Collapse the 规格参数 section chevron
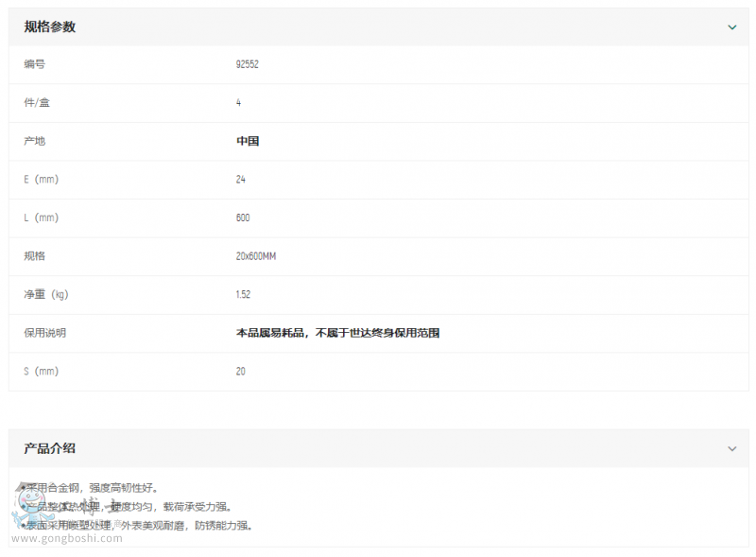The width and height of the screenshot is (756, 557). click(x=731, y=27)
